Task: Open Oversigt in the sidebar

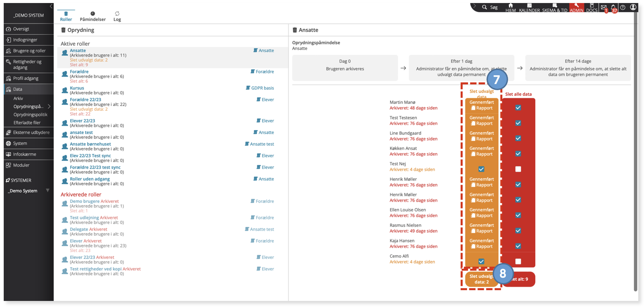Action: (29, 29)
